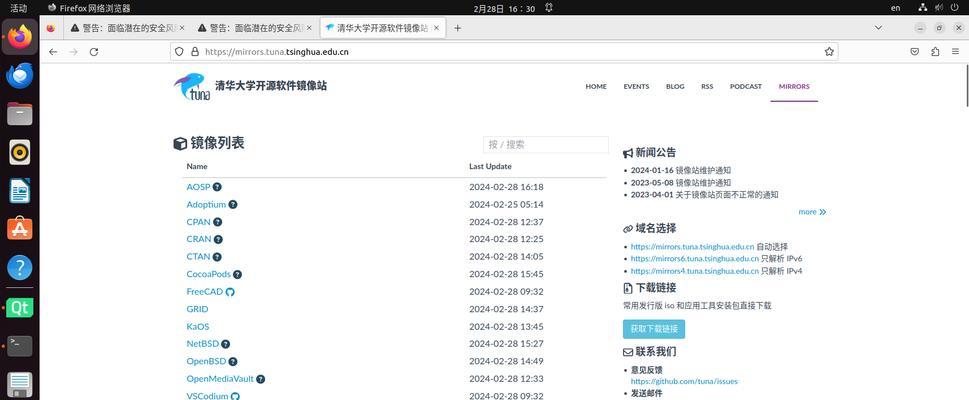Open the github.com/tuna/issues link
Image resolution: width=969 pixels, height=400 pixels.
684,381
